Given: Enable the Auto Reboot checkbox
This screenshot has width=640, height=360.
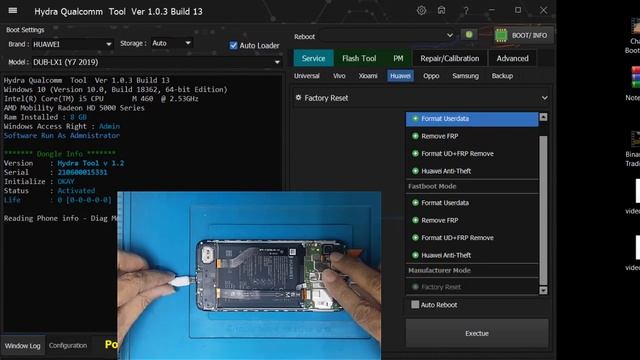Looking at the screenshot, I should tap(415, 305).
